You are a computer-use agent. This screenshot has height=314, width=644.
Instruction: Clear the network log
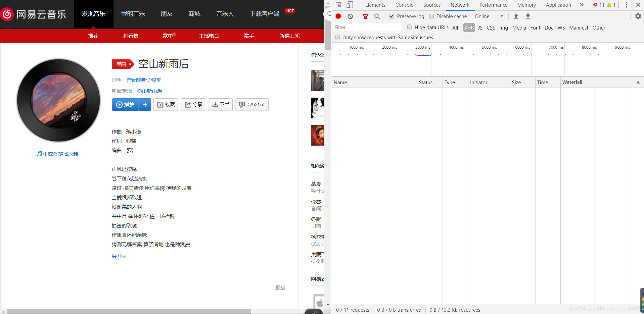coord(350,16)
